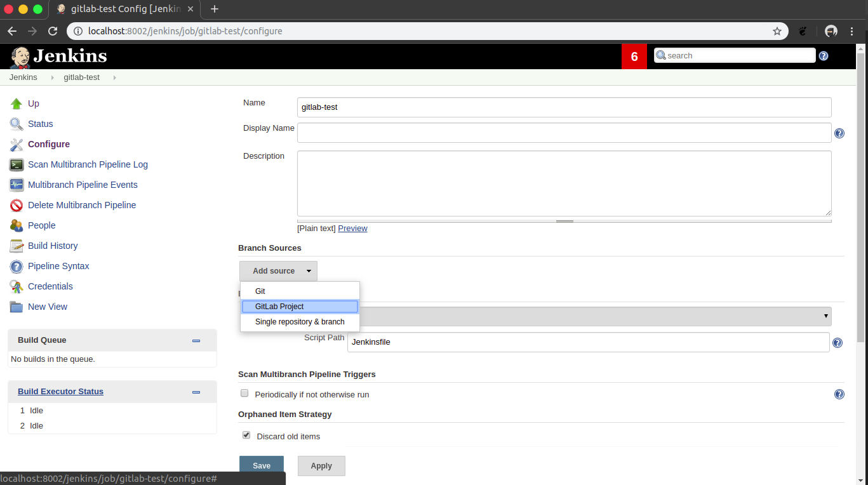Click the search help question icon
The image size is (868, 485).
pos(824,56)
